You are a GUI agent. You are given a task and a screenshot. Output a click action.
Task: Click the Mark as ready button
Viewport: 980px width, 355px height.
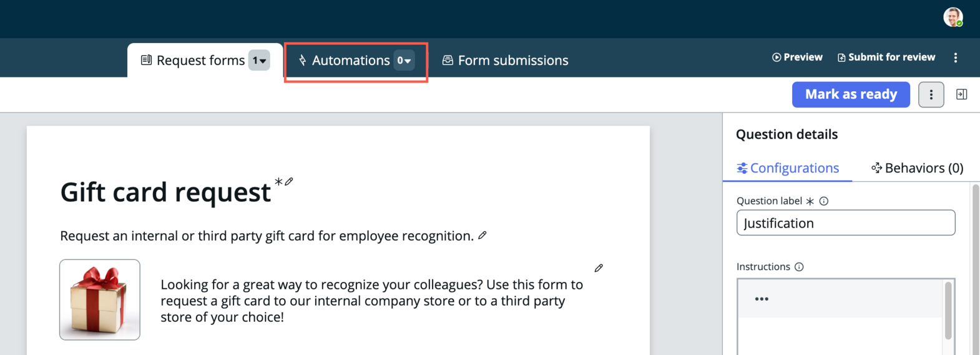(x=851, y=94)
